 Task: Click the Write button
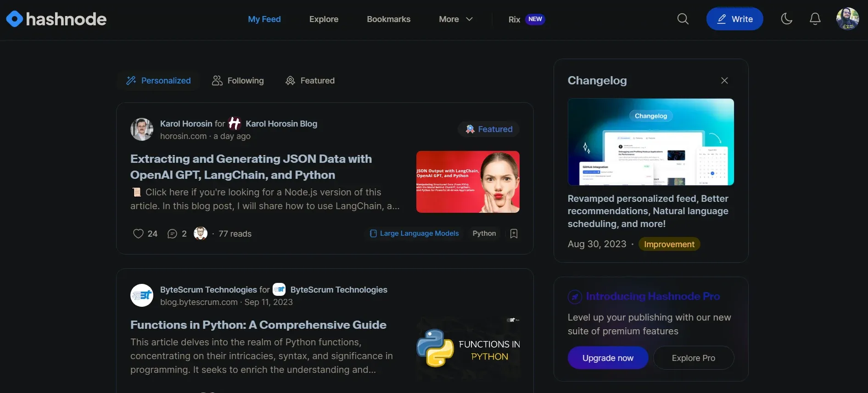point(734,19)
